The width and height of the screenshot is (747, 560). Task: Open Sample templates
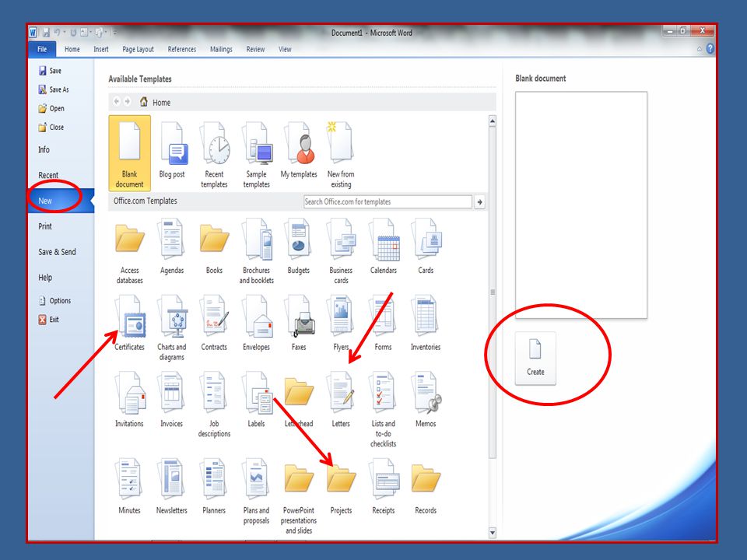256,153
